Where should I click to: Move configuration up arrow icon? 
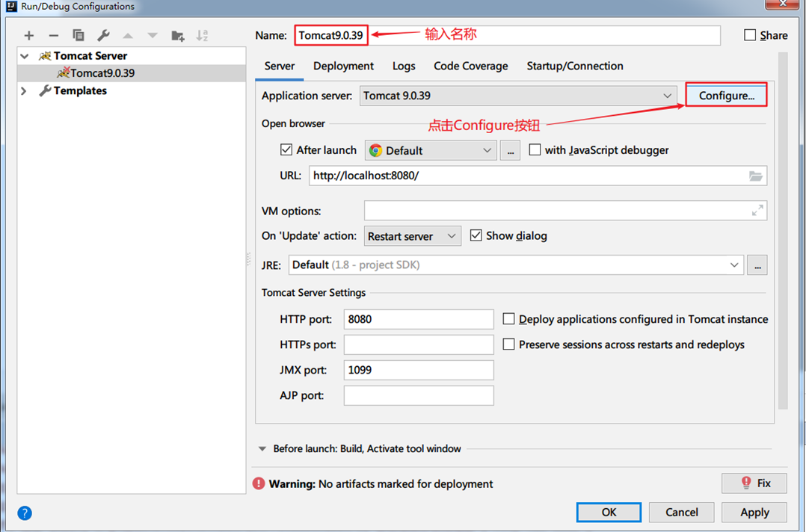(x=127, y=35)
